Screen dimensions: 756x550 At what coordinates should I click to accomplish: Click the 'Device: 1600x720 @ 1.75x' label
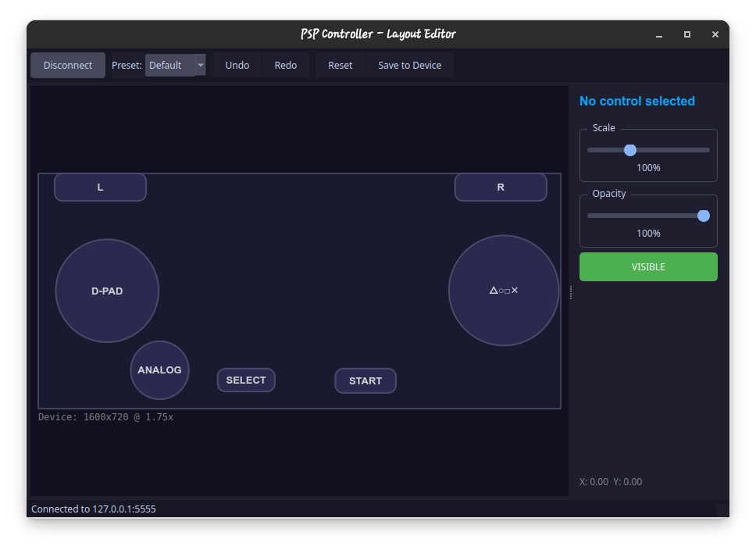[105, 417]
